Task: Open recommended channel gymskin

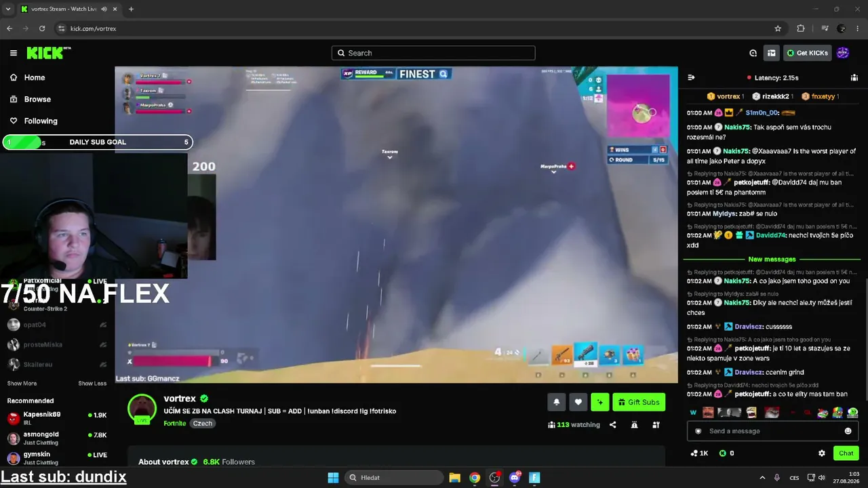Action: coord(57,457)
